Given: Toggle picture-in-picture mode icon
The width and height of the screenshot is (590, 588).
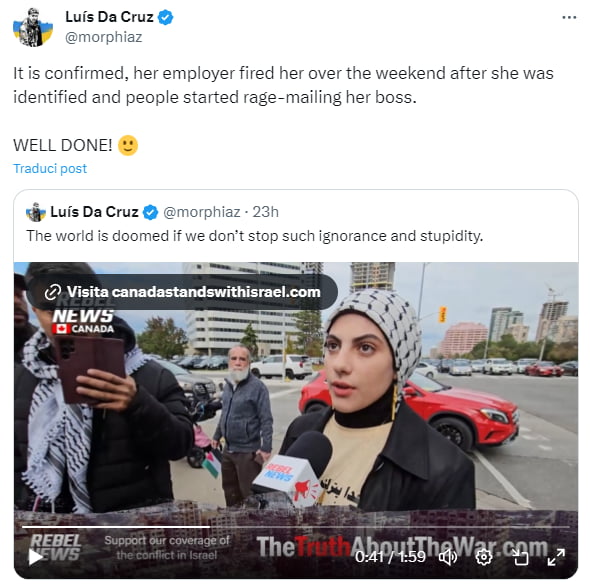Looking at the screenshot, I should (x=521, y=557).
